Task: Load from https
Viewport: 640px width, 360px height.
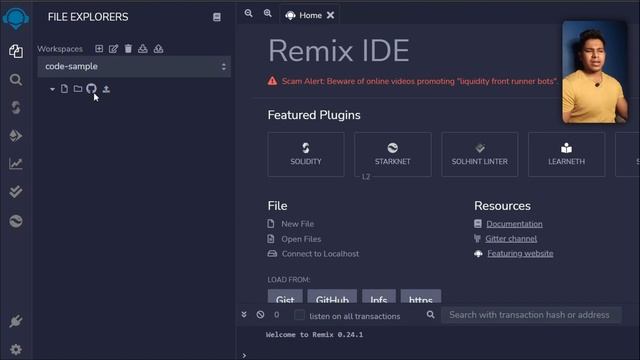Action: (421, 297)
